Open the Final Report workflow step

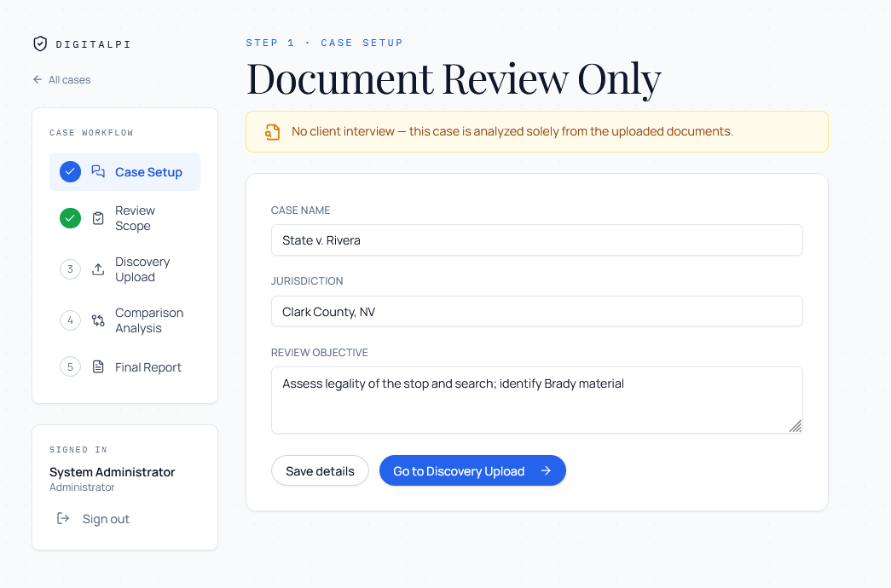[x=125, y=367]
